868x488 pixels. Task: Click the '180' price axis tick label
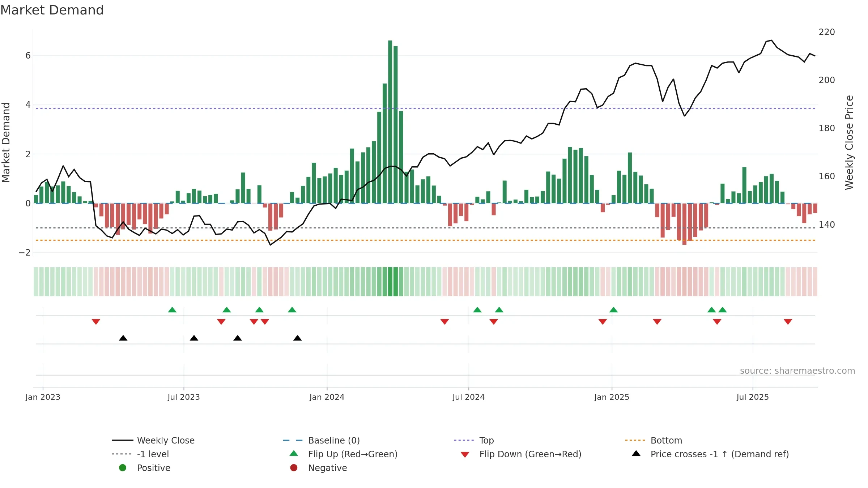coord(827,128)
